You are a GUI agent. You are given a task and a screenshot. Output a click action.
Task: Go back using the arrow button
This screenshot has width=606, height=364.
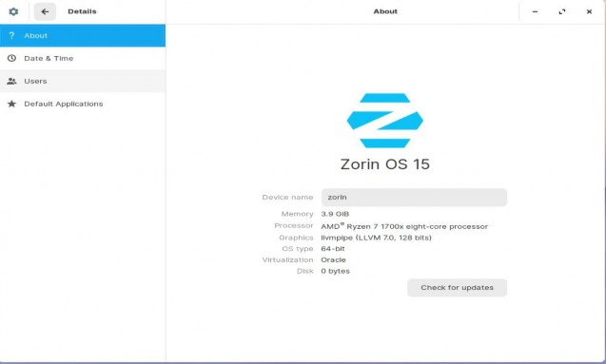(x=45, y=11)
